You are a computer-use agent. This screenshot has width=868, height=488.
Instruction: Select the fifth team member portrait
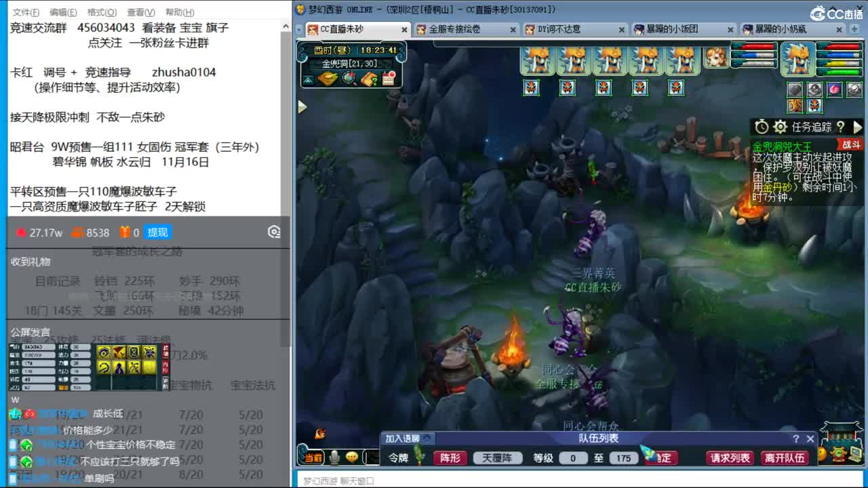click(684, 60)
